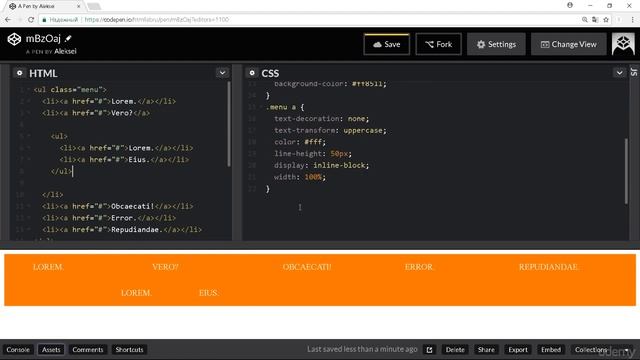Viewport: 640px width, 360px height.
Task: Show keyboard Shortcuts
Action: 129,350
